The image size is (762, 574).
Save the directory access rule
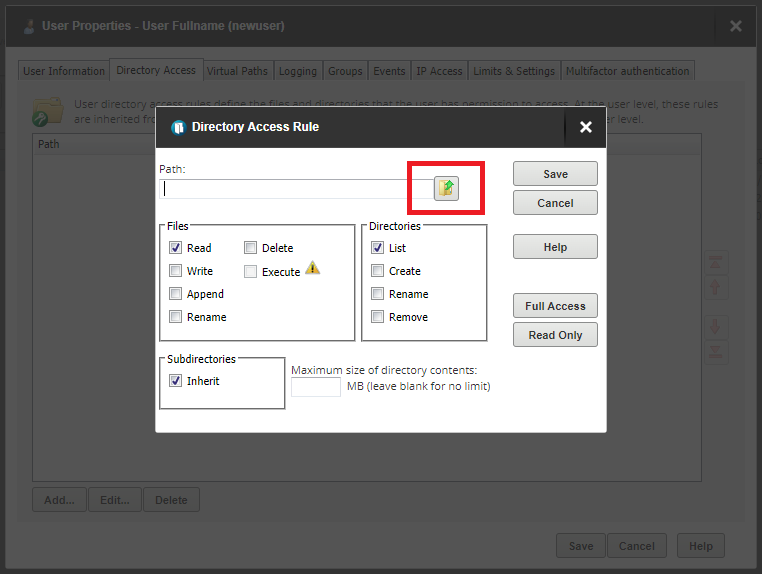click(x=555, y=174)
